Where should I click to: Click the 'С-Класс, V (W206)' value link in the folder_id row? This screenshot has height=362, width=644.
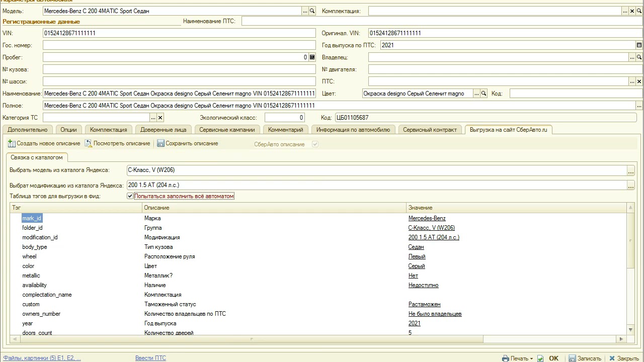[x=432, y=228]
